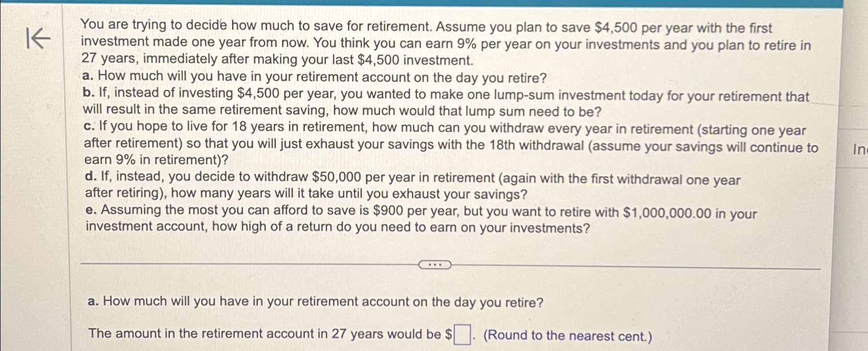The image size is (868, 351).
Task: Expand the hidden middle section with ellipsis
Action: pos(435,265)
